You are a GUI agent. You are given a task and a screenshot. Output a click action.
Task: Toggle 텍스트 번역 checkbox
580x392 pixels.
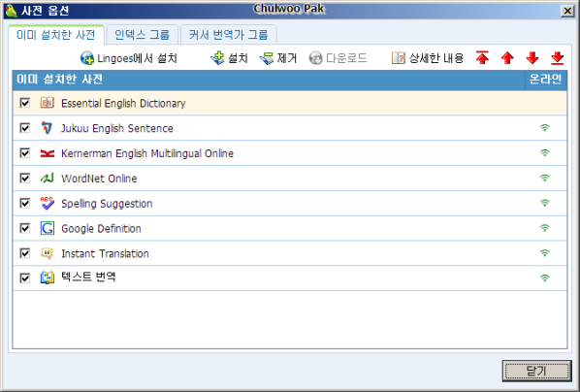(25, 278)
